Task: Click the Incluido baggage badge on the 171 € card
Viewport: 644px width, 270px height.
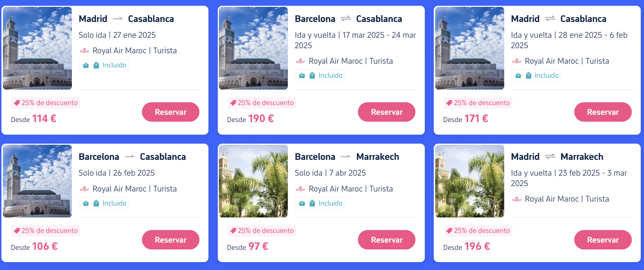Action: click(536, 76)
